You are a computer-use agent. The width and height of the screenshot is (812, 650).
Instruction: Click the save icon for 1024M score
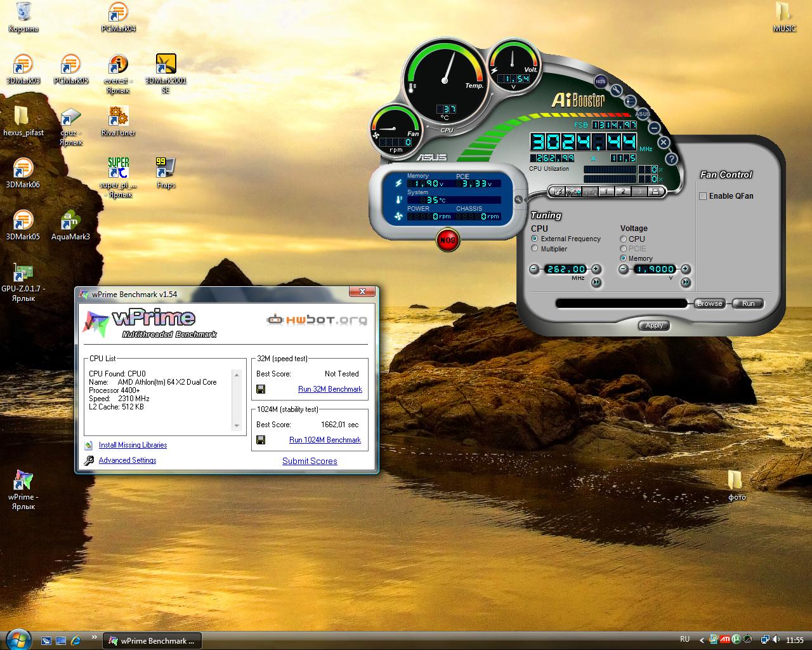(x=261, y=440)
